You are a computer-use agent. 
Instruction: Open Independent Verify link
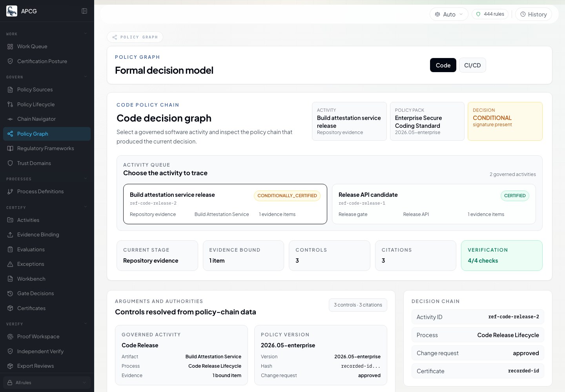tap(47, 351)
